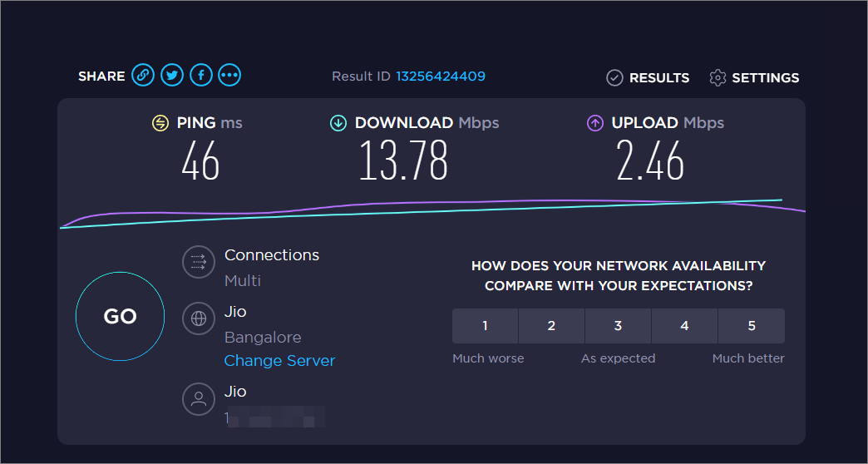The height and width of the screenshot is (464, 868).
Task: Open Result ID 13256424409 link
Action: 441,77
